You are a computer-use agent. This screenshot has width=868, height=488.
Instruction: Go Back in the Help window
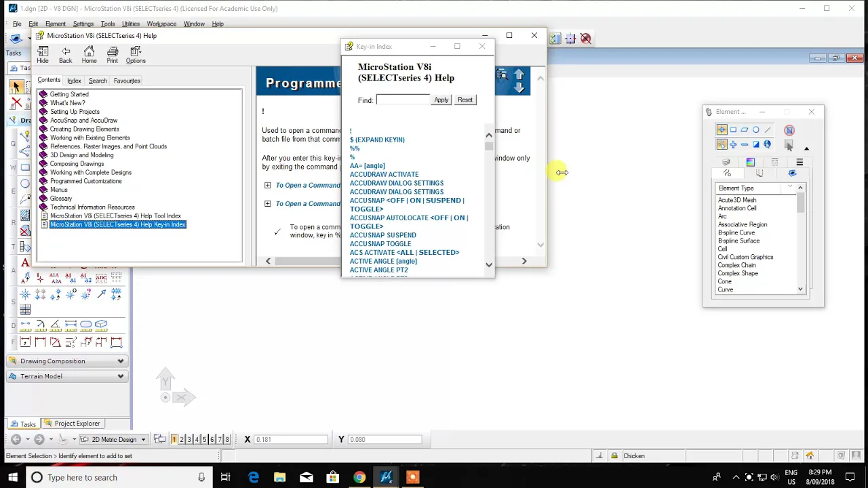coord(66,55)
